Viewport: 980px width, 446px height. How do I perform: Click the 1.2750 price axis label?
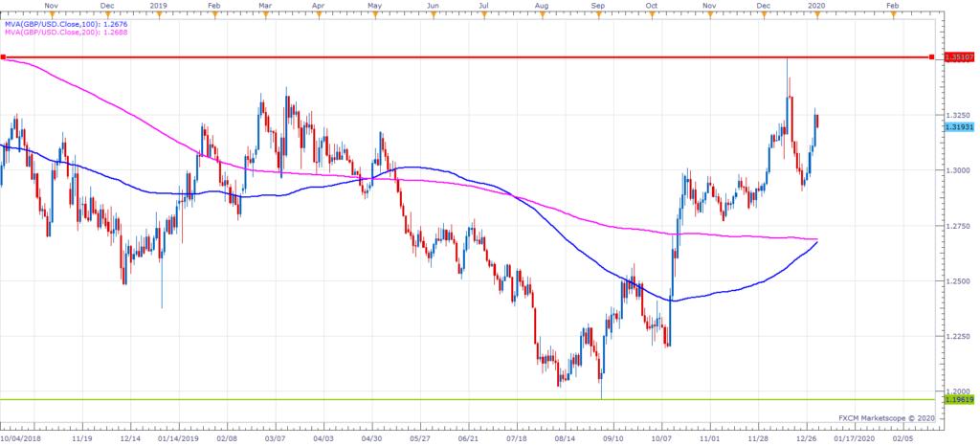point(956,226)
